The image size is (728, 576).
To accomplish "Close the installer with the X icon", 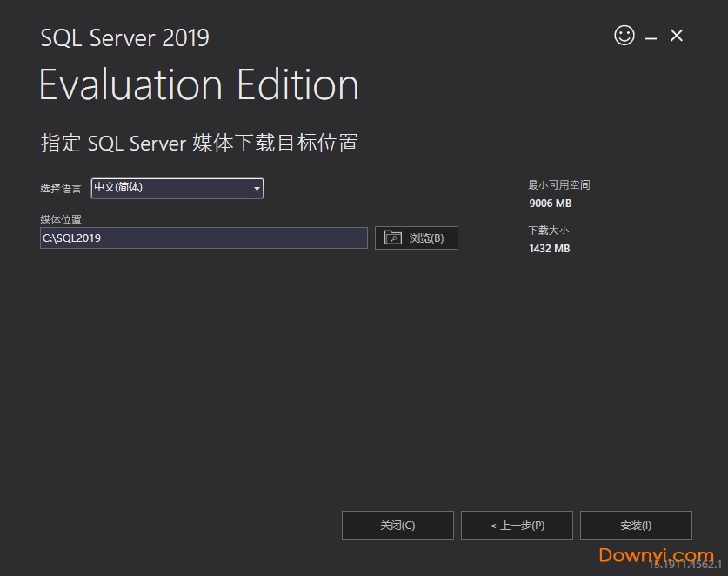I will [677, 36].
